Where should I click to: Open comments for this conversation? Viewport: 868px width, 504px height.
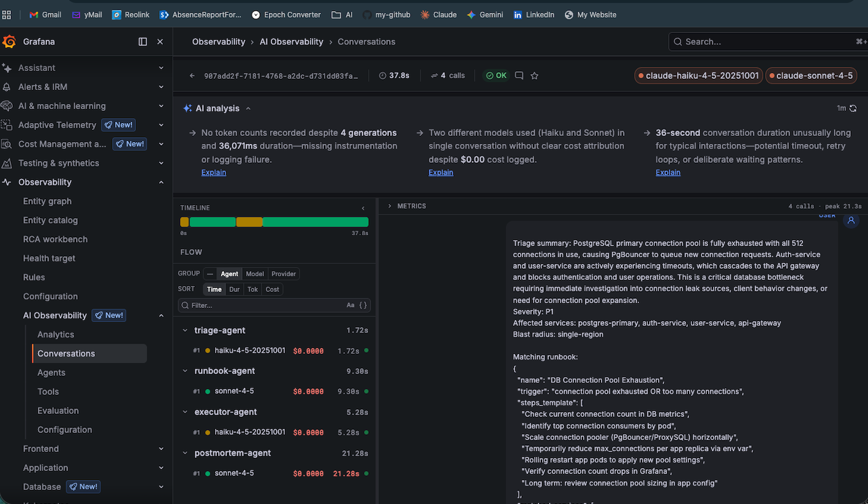519,76
